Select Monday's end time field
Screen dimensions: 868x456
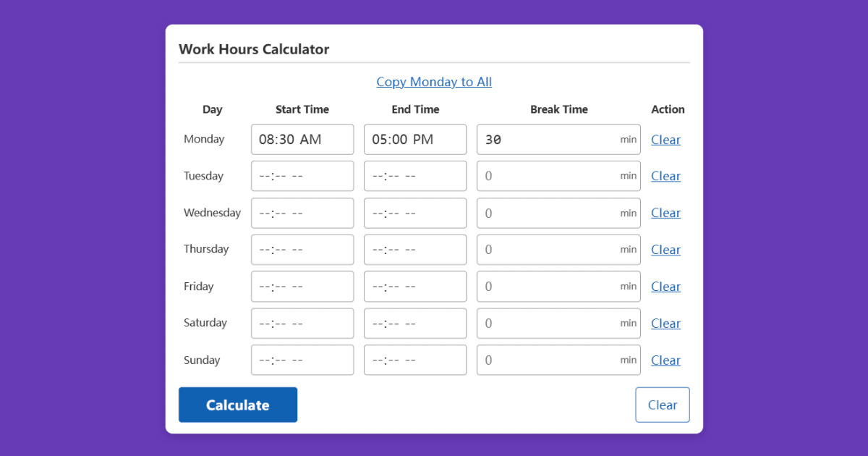click(414, 139)
